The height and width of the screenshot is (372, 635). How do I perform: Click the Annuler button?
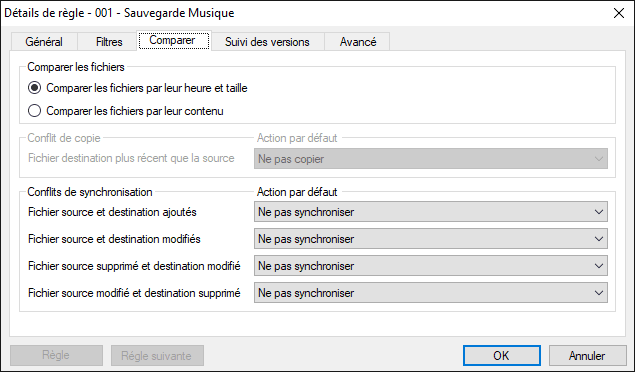pyautogui.click(x=587, y=355)
